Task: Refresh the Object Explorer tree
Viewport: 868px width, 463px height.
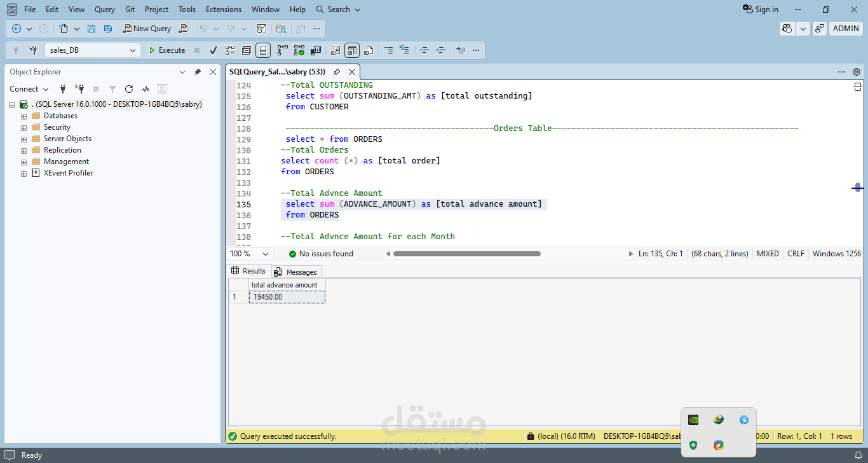Action: (x=129, y=89)
